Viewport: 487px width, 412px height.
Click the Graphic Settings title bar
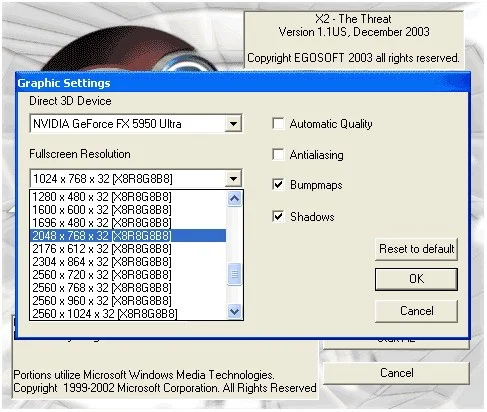click(243, 83)
